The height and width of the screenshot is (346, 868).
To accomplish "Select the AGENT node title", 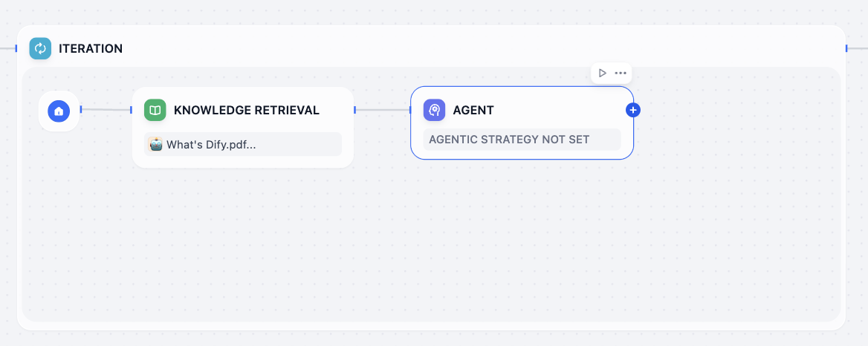I will 473,111.
